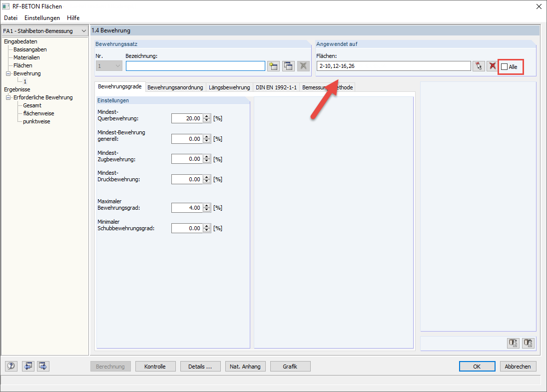Screen dimensions: 547x392
Task: Select Flächen in the navigator tree
Action: (22, 65)
